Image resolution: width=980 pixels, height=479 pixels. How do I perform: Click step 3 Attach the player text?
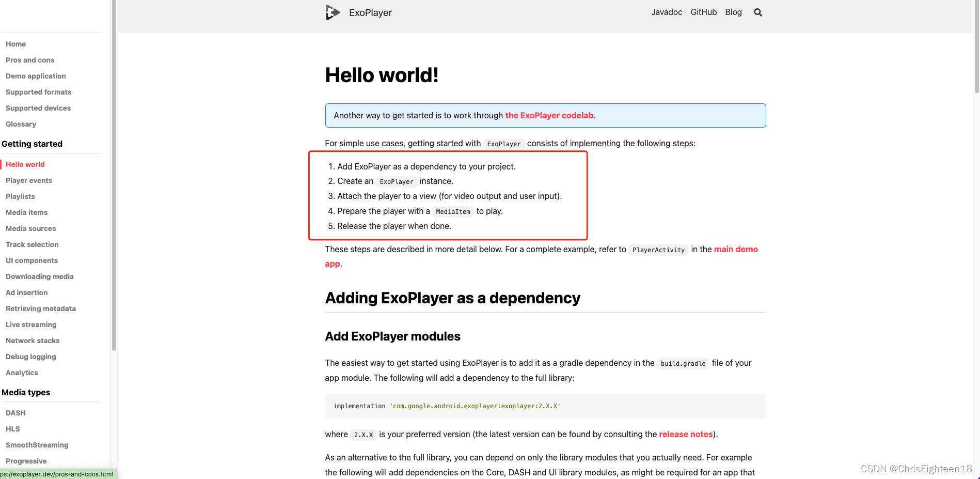[450, 196]
